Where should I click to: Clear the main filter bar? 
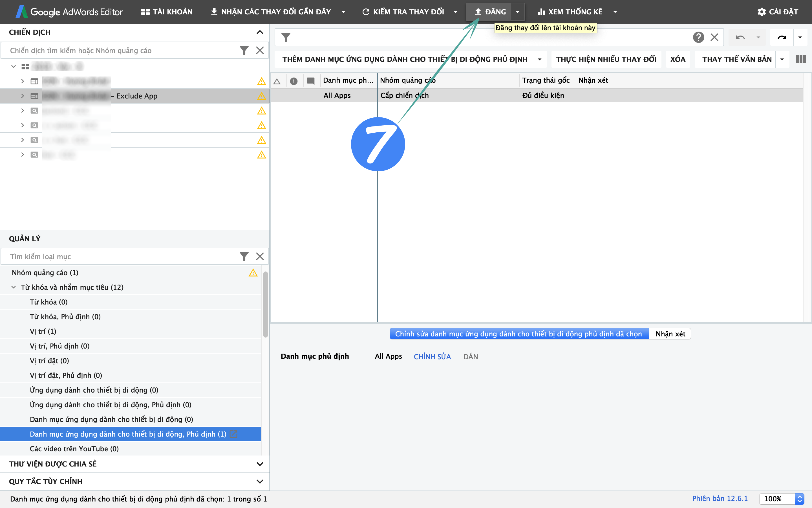714,37
